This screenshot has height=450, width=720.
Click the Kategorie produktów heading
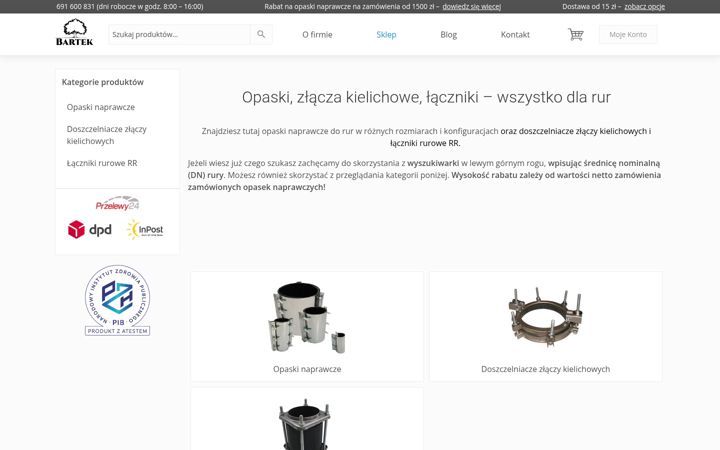[103, 82]
